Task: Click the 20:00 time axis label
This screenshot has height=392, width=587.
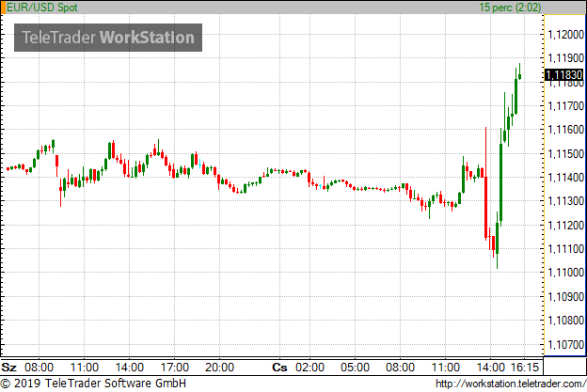Action: [x=220, y=367]
